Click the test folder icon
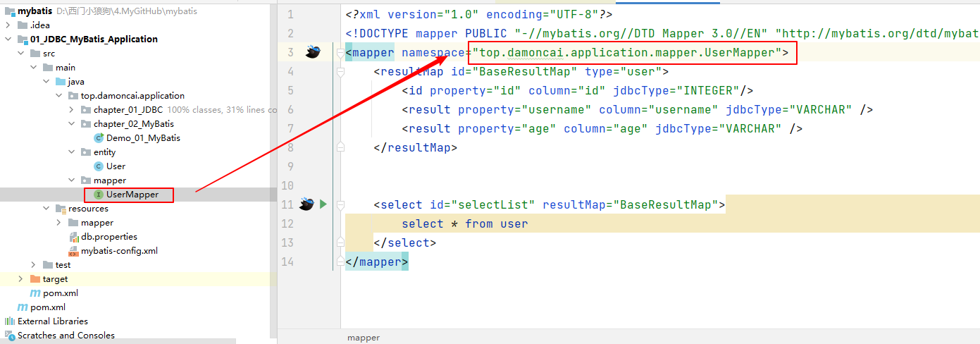980x344 pixels. coord(48,265)
